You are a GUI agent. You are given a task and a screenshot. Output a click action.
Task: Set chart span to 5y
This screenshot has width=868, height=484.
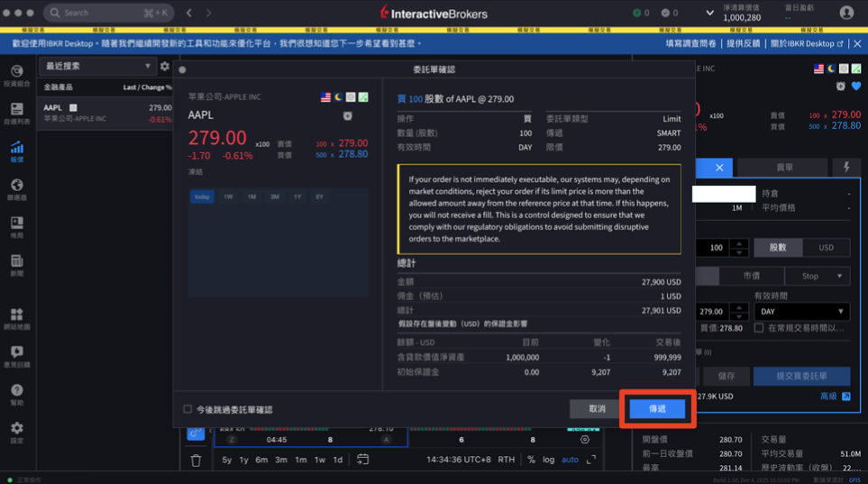pyautogui.click(x=227, y=460)
